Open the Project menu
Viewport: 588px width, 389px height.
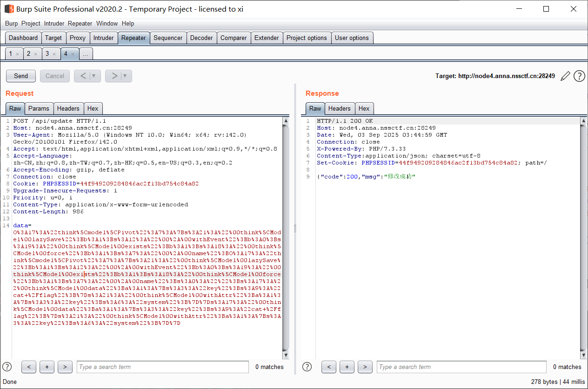point(31,23)
